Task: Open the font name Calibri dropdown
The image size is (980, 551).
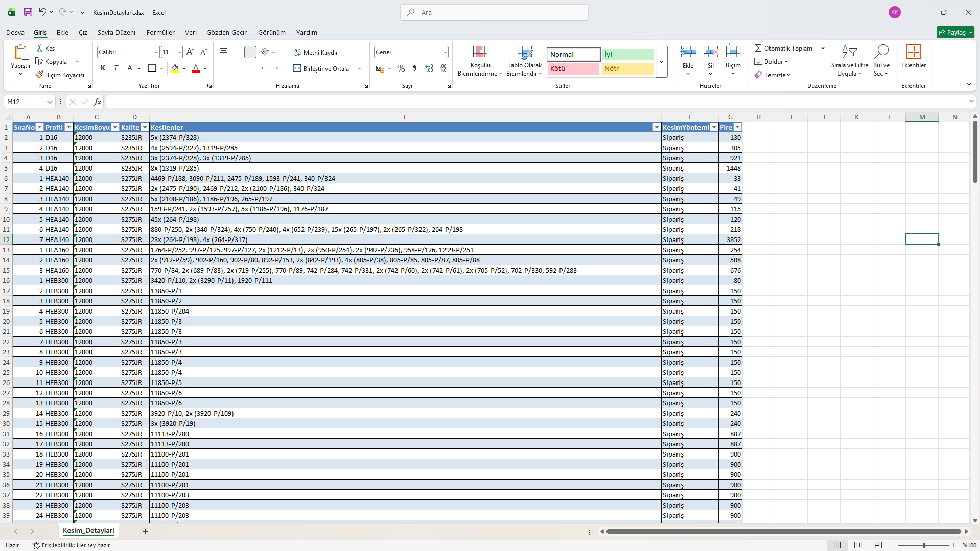Action: click(156, 52)
